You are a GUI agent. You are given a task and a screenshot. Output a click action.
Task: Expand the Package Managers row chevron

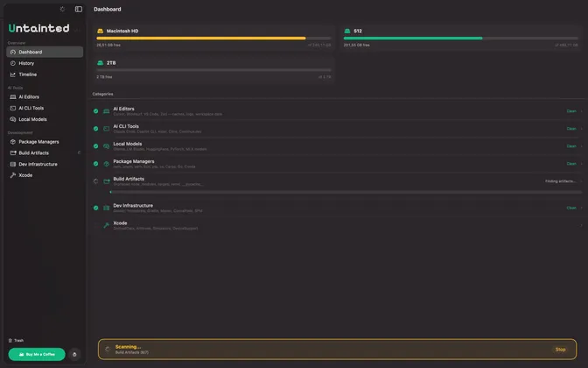click(581, 164)
